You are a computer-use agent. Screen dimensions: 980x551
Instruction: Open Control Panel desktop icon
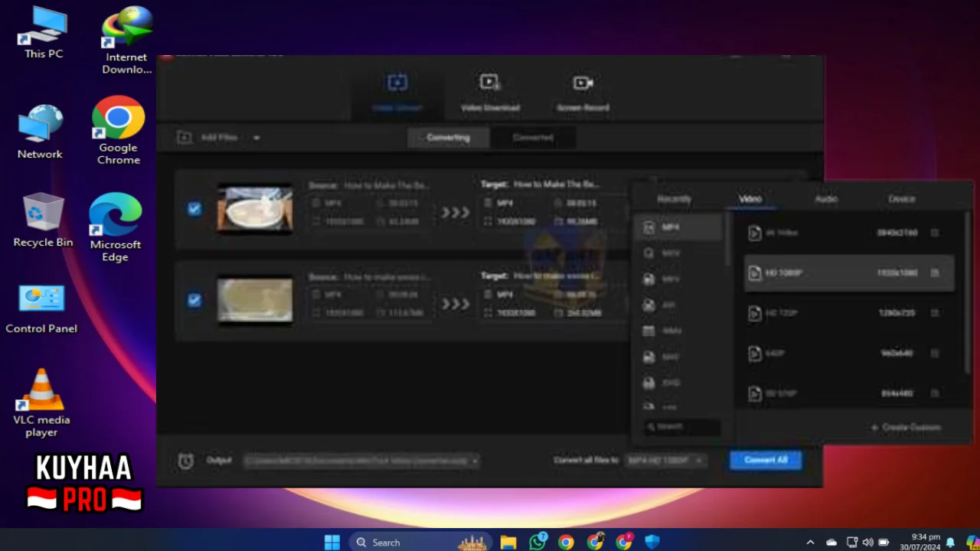click(x=41, y=309)
